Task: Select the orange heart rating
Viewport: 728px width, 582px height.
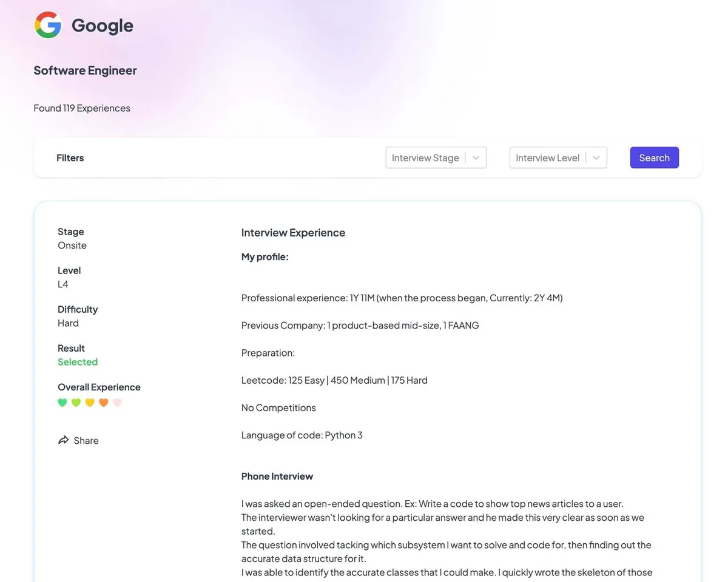Action: [104, 403]
